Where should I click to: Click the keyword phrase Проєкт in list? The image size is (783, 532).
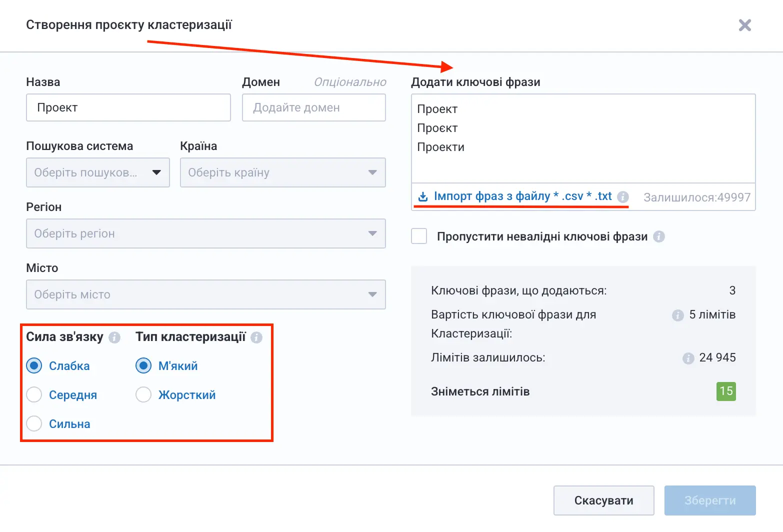[x=437, y=128]
